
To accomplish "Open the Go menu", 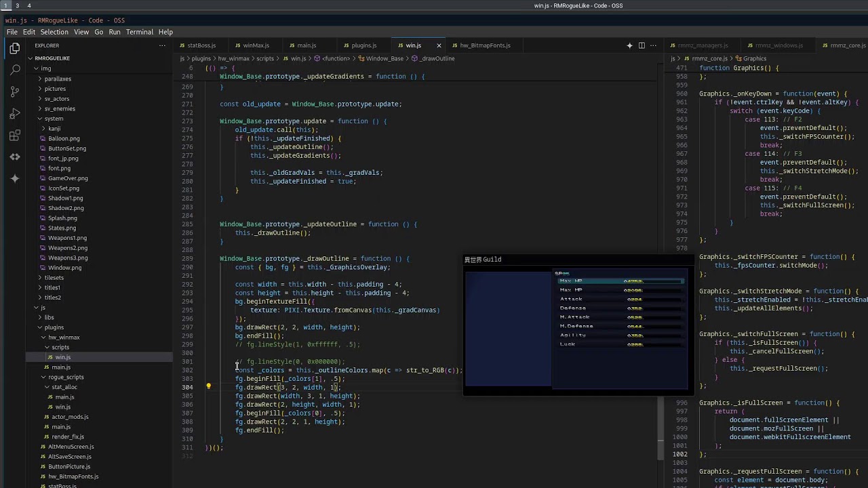I will [x=99, y=32].
